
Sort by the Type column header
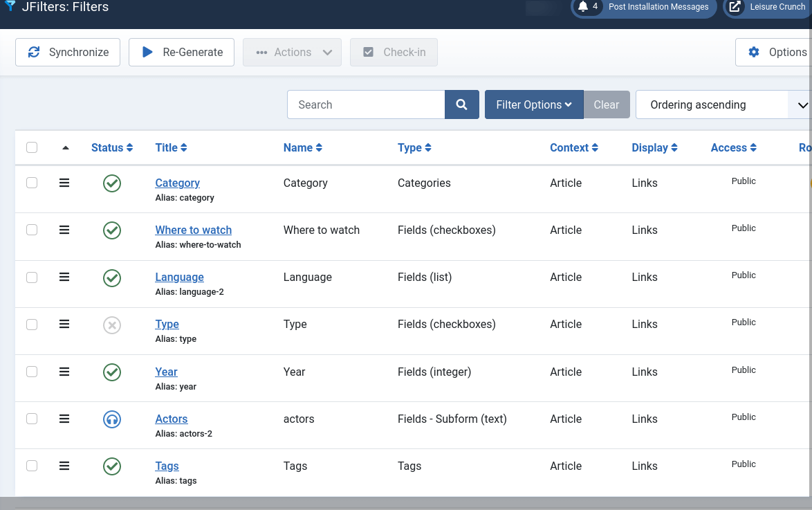coord(414,147)
